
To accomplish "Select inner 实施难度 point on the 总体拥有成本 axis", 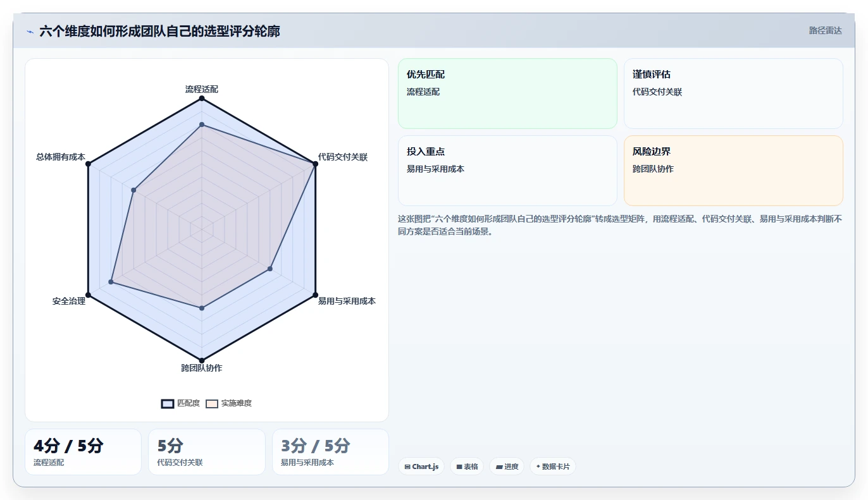I will [x=133, y=190].
